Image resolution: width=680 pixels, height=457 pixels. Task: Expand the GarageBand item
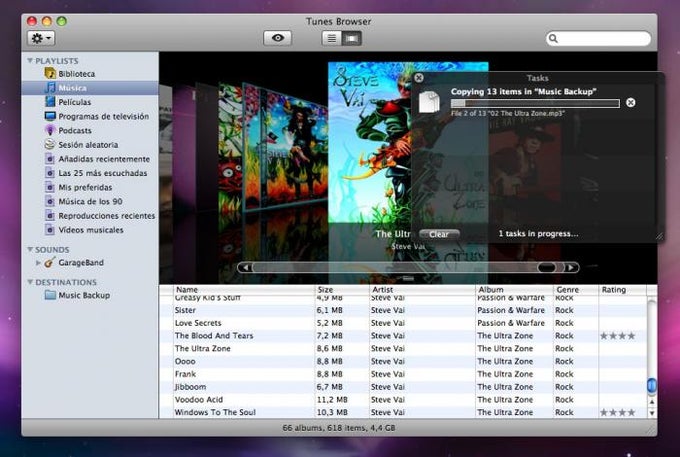pos(38,262)
